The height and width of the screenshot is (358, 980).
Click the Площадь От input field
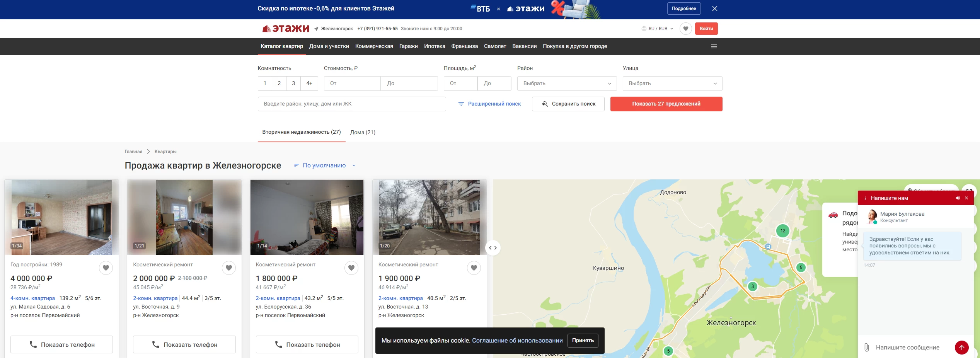tap(460, 84)
